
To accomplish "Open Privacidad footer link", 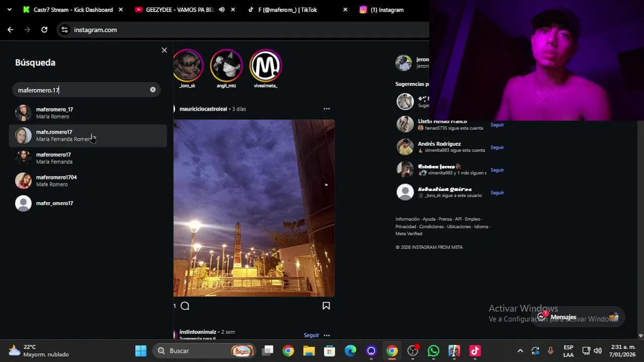I will [x=406, y=227].
